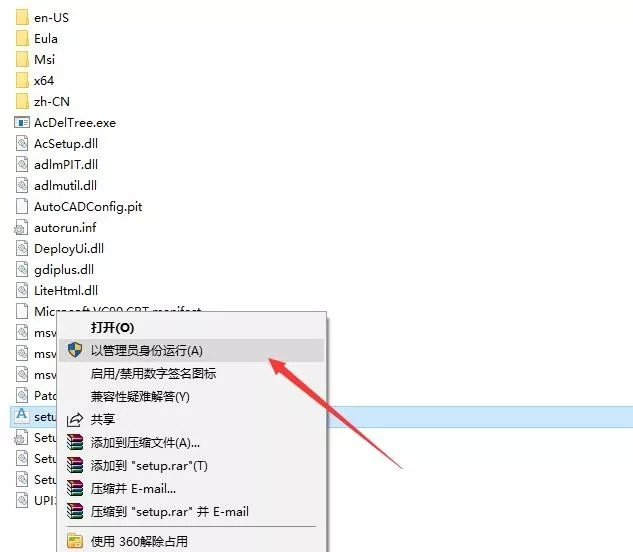The height and width of the screenshot is (552, 633).
Task: Choose 打开(O) from the context menu
Action: [112, 327]
